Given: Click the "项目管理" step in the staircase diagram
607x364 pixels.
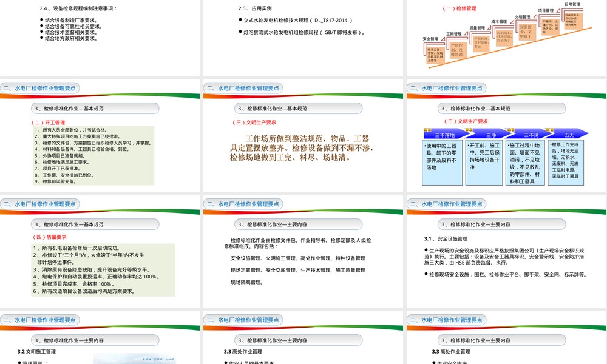Looking at the screenshot, I should coord(546,11).
